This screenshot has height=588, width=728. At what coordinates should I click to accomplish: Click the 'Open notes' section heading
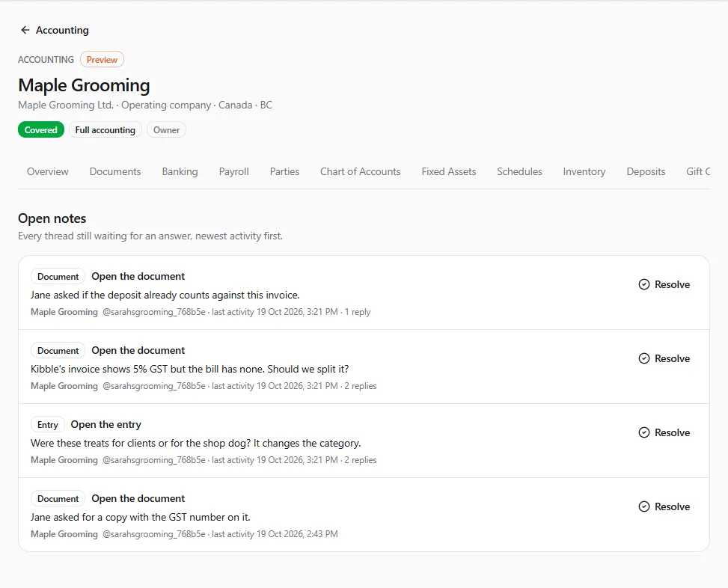(x=52, y=218)
